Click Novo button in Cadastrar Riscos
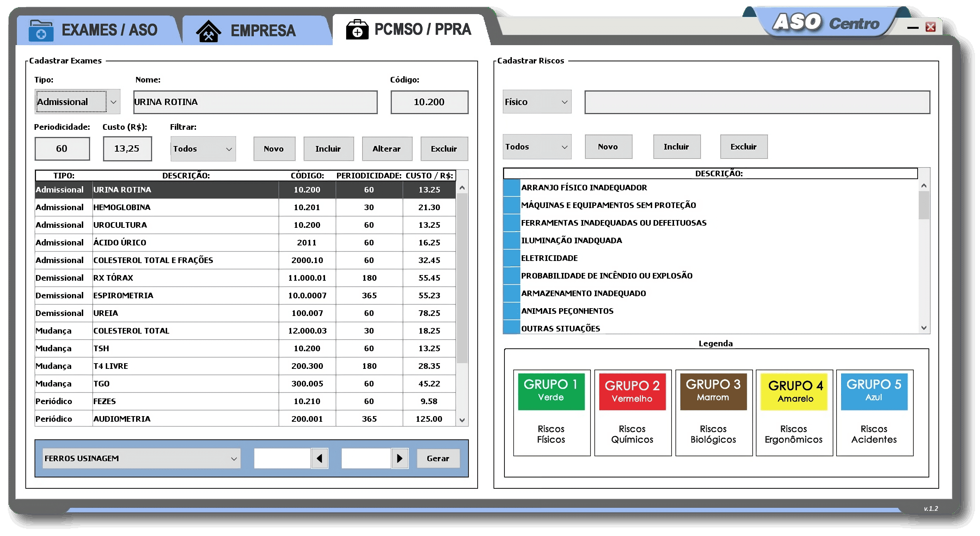 point(608,147)
